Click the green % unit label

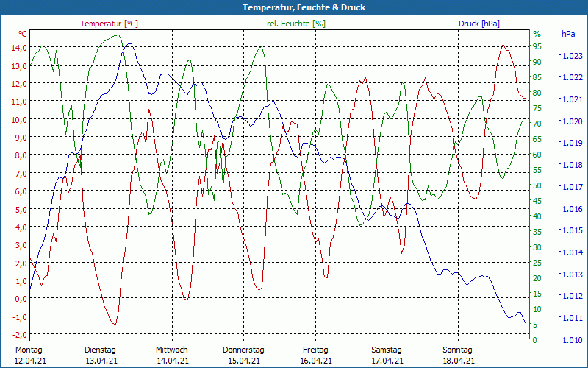[537, 34]
